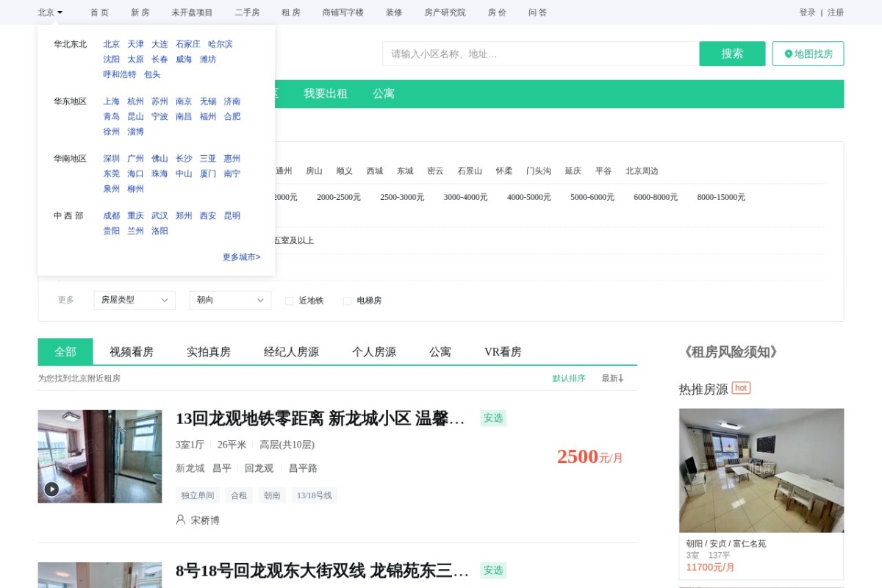The width and height of the screenshot is (882, 588).
Task: Select 我要出租 in green menu bar
Action: pos(326,93)
